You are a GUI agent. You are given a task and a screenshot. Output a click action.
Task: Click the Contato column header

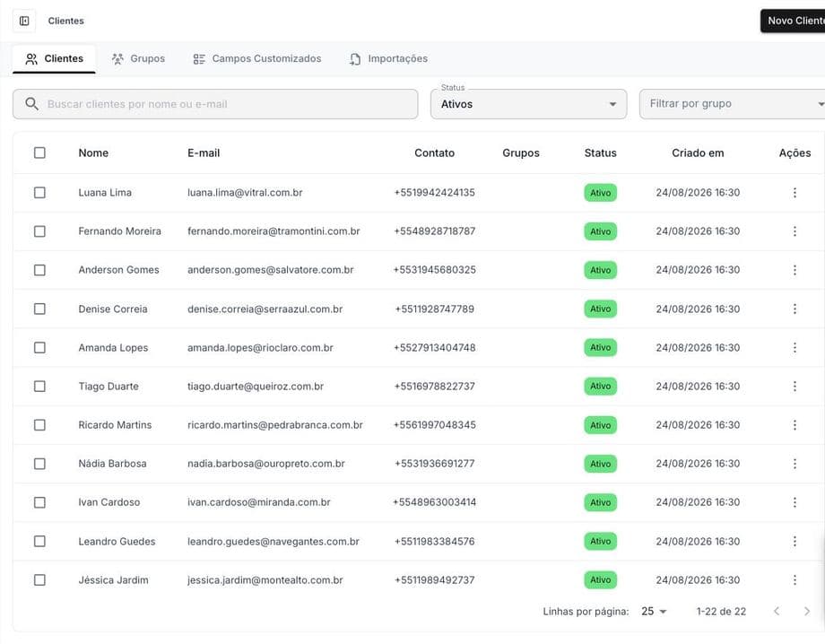435,152
